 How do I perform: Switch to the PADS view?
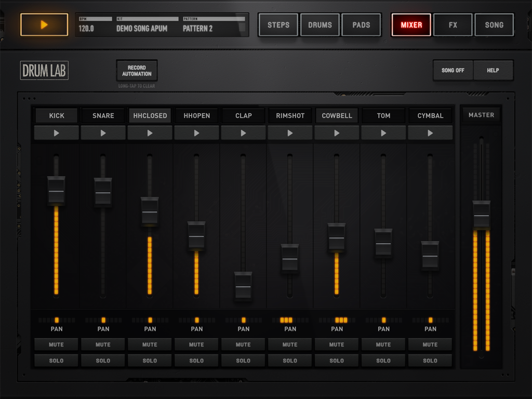tap(362, 24)
